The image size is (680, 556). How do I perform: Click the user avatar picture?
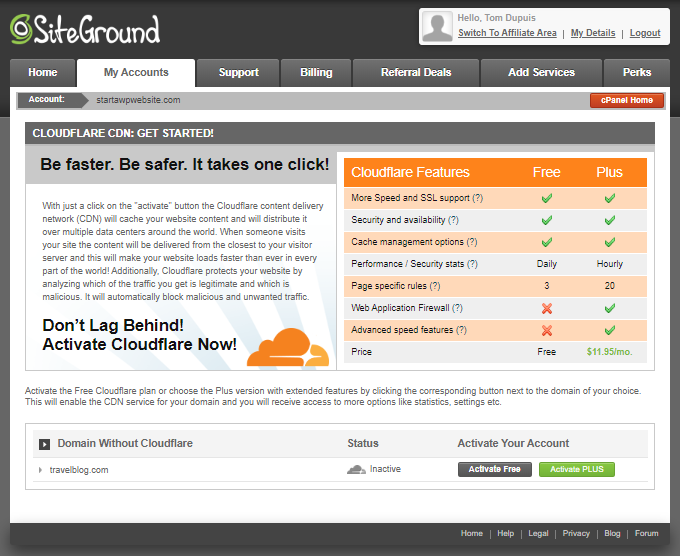click(x=437, y=26)
